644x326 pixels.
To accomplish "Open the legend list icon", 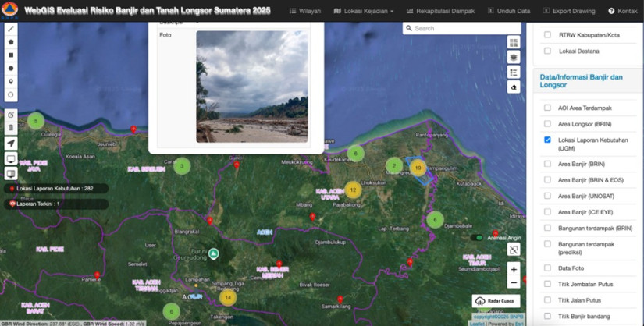I will click(x=514, y=73).
